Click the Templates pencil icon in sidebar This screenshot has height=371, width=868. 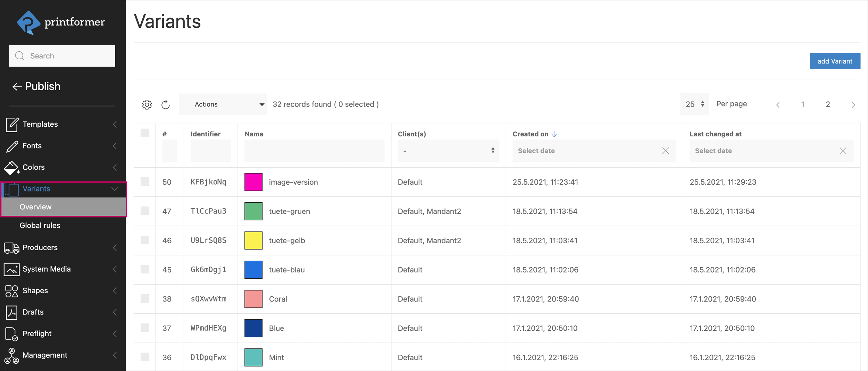pos(12,125)
